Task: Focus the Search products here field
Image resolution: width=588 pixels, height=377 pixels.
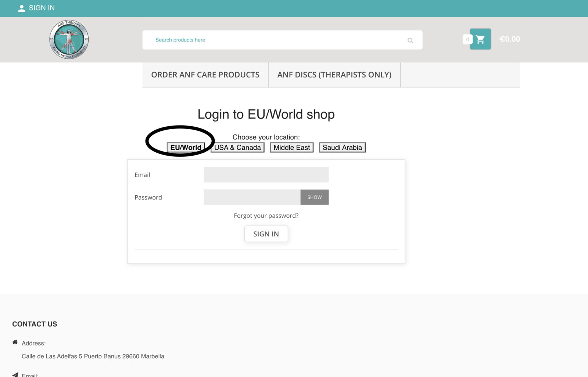Action: tap(282, 40)
